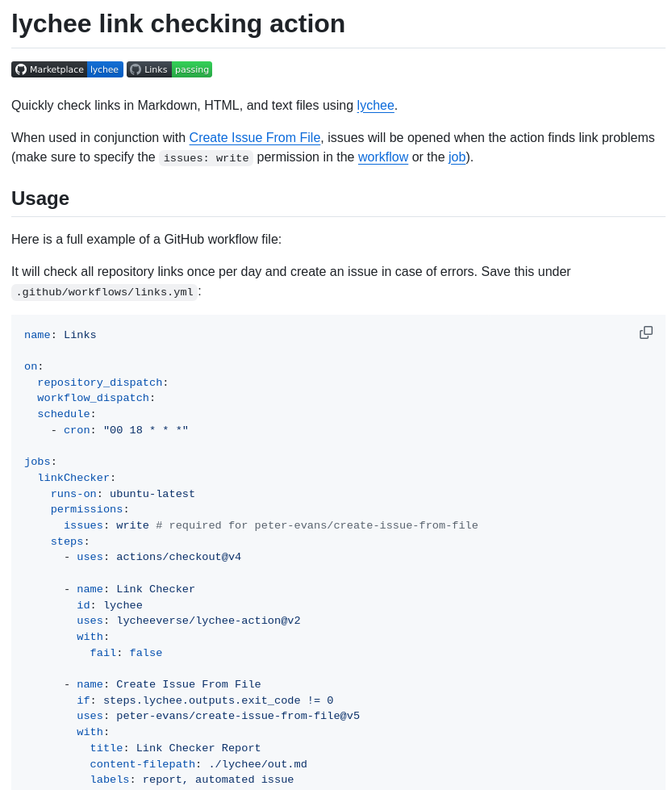This screenshot has height=790, width=672.
Task: Open the workflow permissions link
Action: [383, 157]
